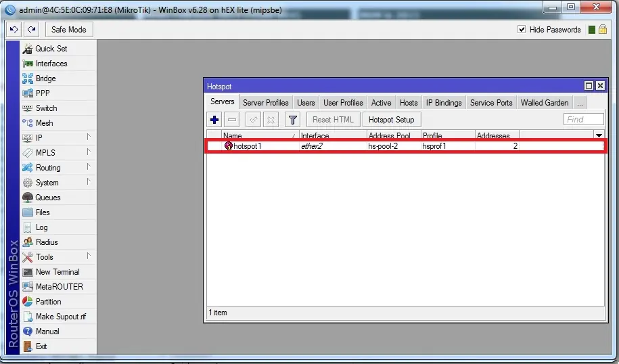619x364 pixels.
Task: Click the Reset HTML button
Action: (x=334, y=120)
